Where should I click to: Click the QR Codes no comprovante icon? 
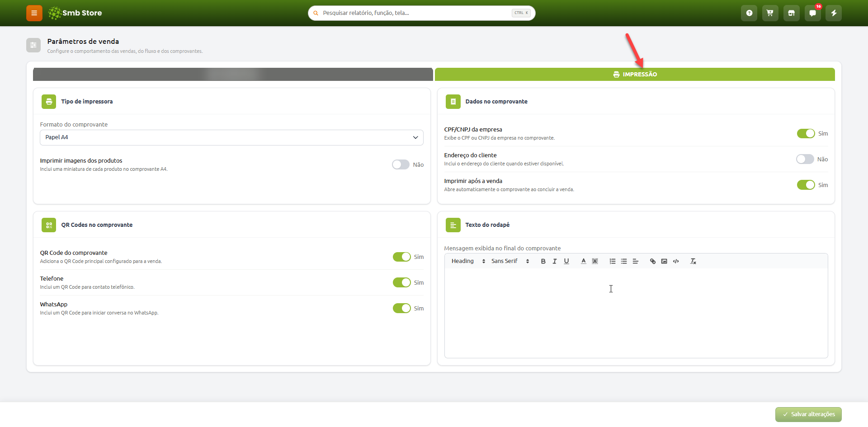49,225
